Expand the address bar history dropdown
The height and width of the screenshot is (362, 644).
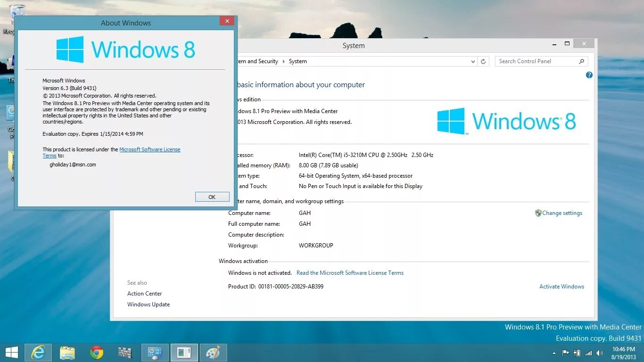(x=473, y=61)
